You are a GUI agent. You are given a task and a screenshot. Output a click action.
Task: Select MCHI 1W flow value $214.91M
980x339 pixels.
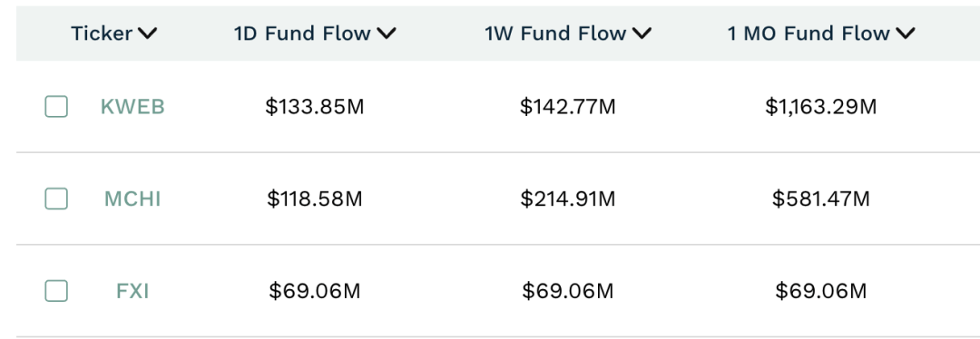[567, 199]
